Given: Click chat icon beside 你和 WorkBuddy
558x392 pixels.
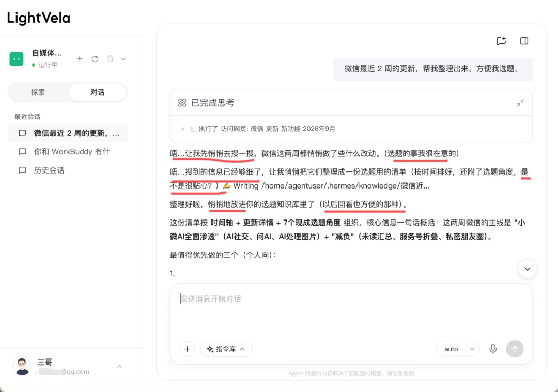Looking at the screenshot, I should click(22, 152).
